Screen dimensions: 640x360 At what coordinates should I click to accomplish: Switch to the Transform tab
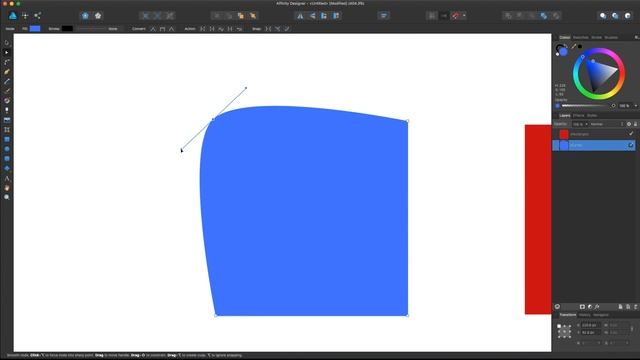568,315
